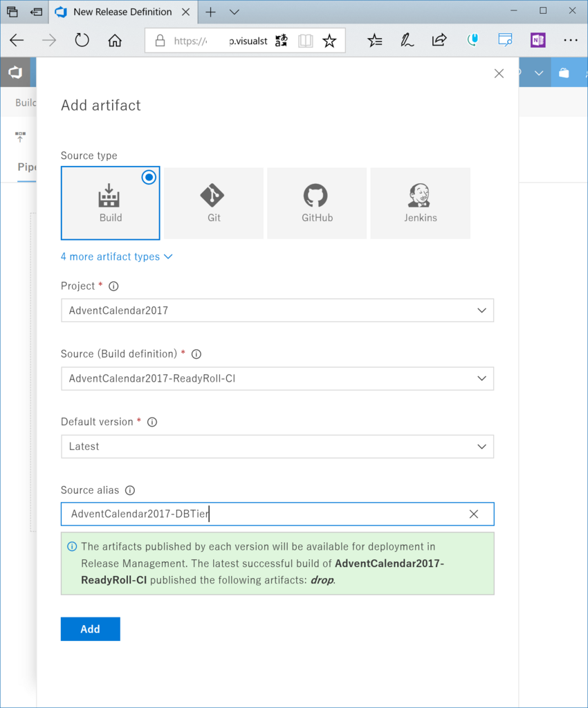Show tab previews chevron

tap(234, 12)
